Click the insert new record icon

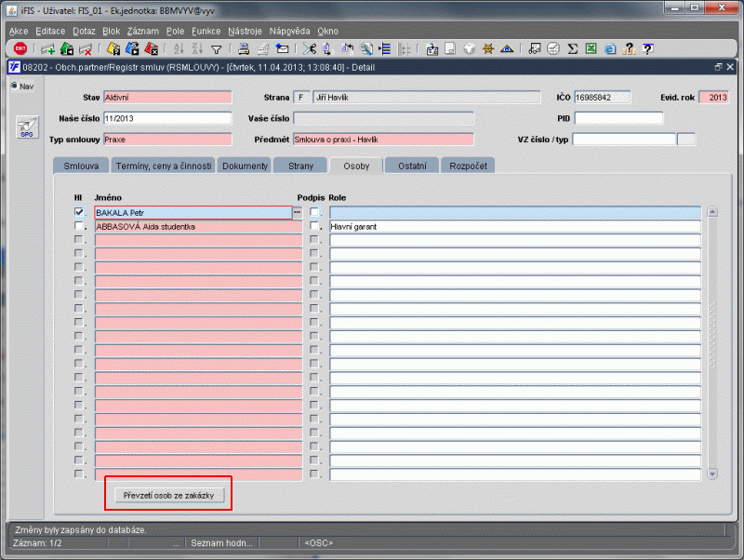click(x=47, y=48)
